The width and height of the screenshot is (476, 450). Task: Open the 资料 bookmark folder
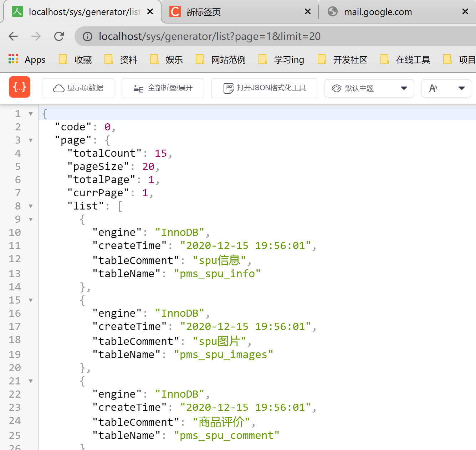click(121, 60)
